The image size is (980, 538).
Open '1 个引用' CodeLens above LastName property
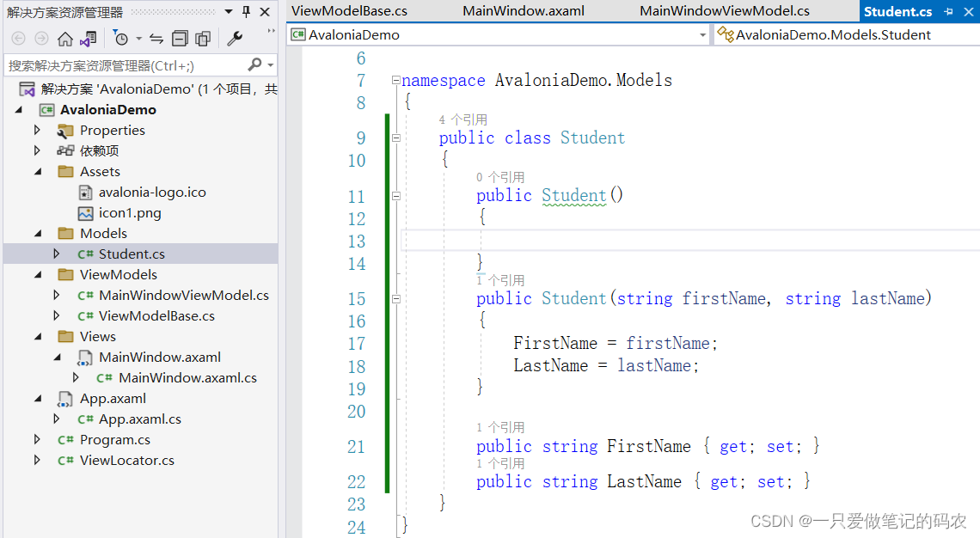point(500,463)
